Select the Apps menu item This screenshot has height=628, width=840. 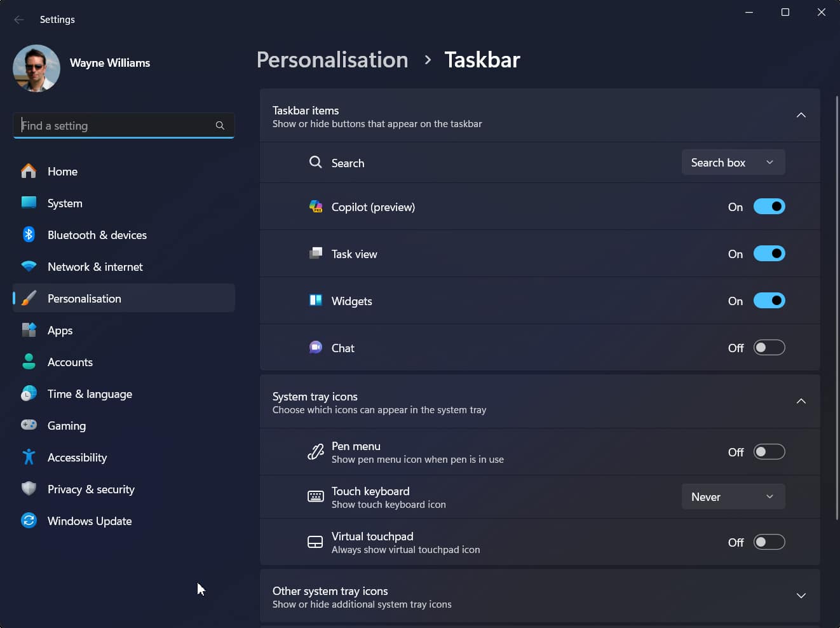60,330
